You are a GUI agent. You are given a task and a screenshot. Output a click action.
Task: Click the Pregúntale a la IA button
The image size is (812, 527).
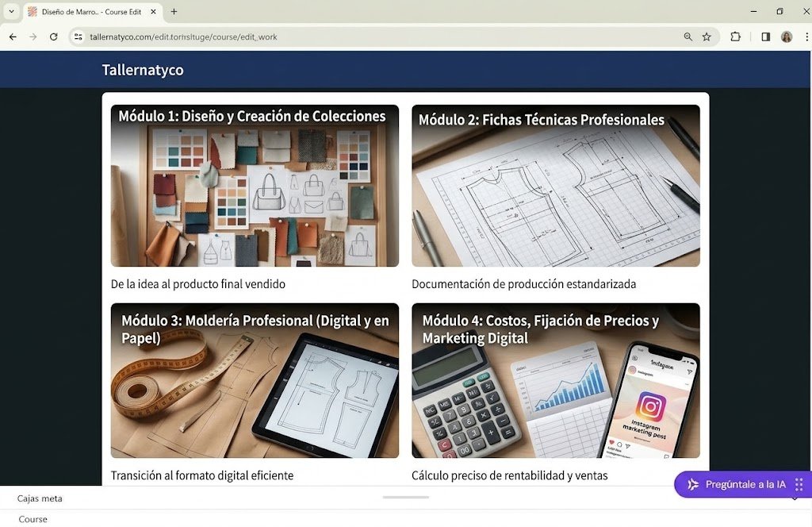(x=742, y=484)
